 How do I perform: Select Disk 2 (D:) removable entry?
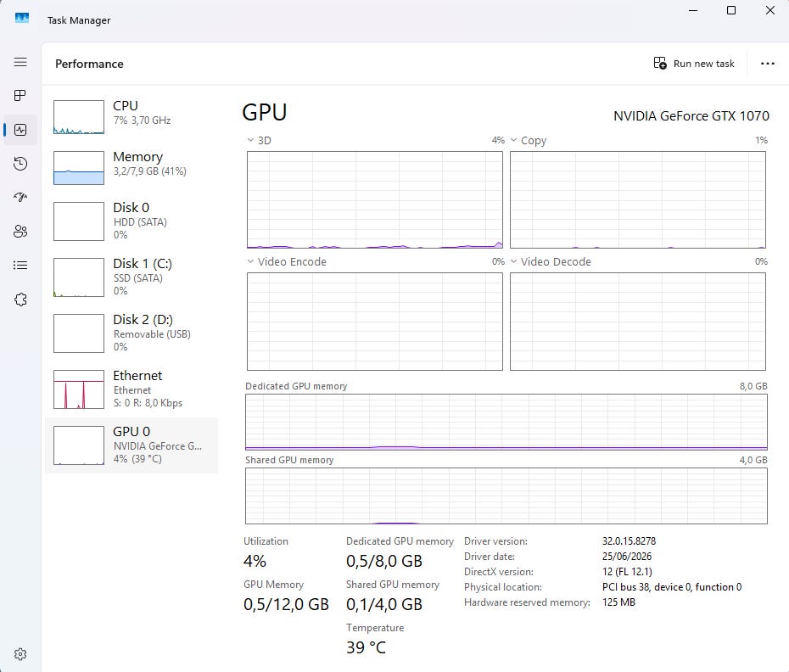click(x=131, y=333)
